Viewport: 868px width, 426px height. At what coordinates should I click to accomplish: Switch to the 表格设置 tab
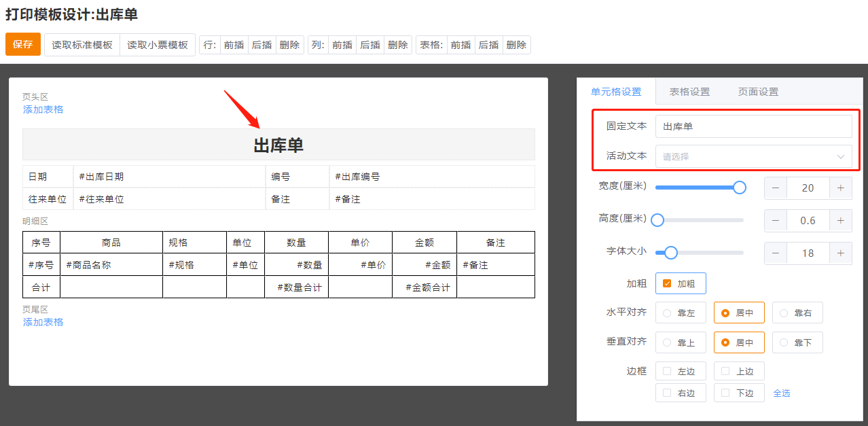tap(689, 92)
